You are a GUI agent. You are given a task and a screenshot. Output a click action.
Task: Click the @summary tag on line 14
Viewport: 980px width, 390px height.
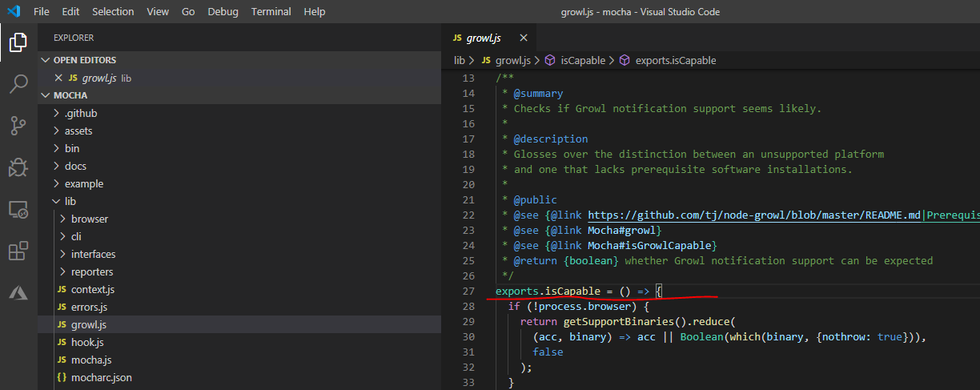tap(538, 93)
